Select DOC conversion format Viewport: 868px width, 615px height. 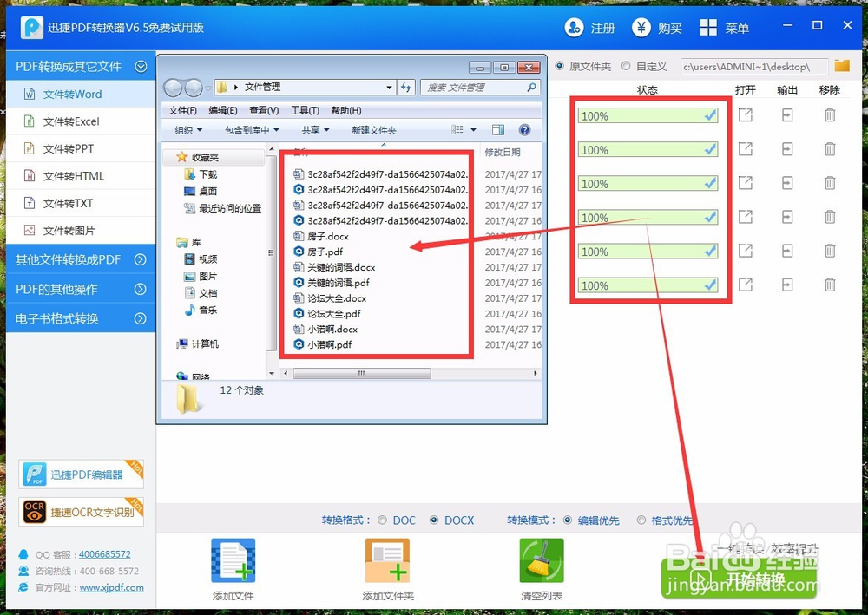[x=383, y=520]
